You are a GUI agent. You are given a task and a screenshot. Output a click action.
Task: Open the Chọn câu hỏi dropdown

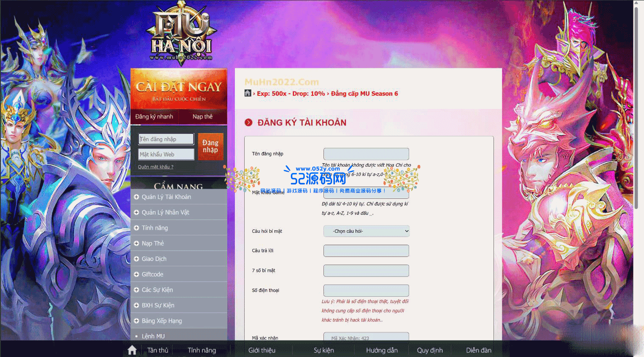(x=366, y=231)
